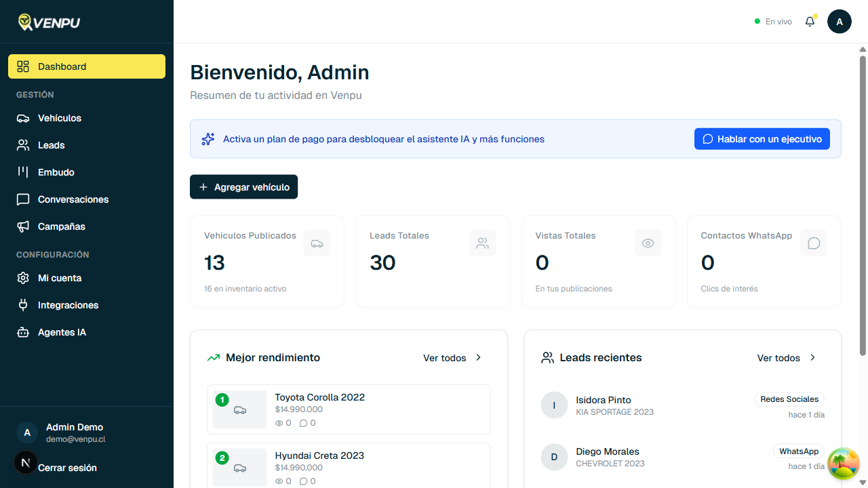Switch to the Leads section
868x488 pixels.
[x=50, y=145]
